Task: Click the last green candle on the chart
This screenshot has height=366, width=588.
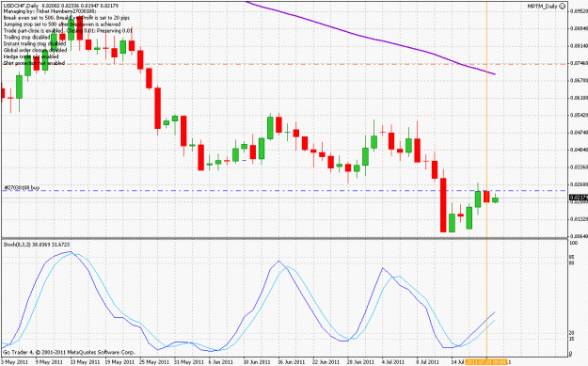Action: pyautogui.click(x=496, y=199)
